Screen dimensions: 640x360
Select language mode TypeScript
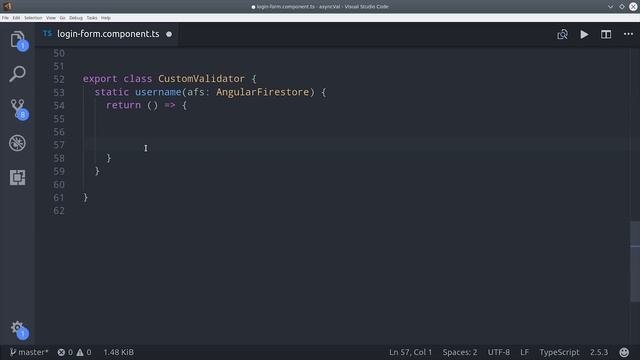point(559,352)
